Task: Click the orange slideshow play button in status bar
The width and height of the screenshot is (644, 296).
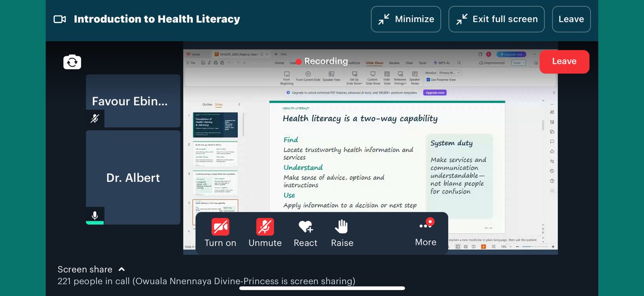Action: pos(484,247)
